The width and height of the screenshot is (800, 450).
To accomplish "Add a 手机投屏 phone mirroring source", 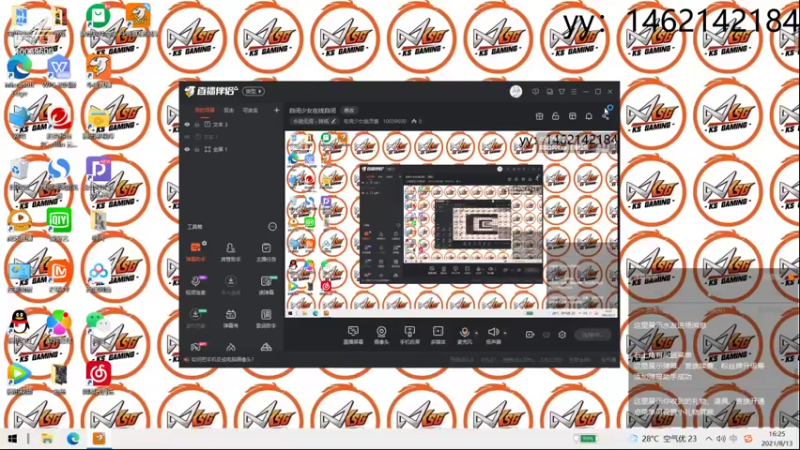I will click(409, 335).
